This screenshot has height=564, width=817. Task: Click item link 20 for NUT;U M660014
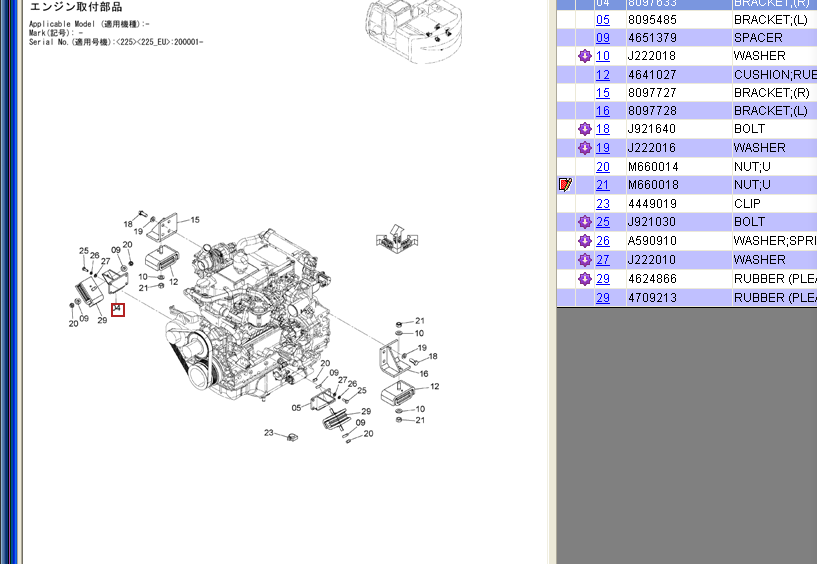(x=603, y=167)
